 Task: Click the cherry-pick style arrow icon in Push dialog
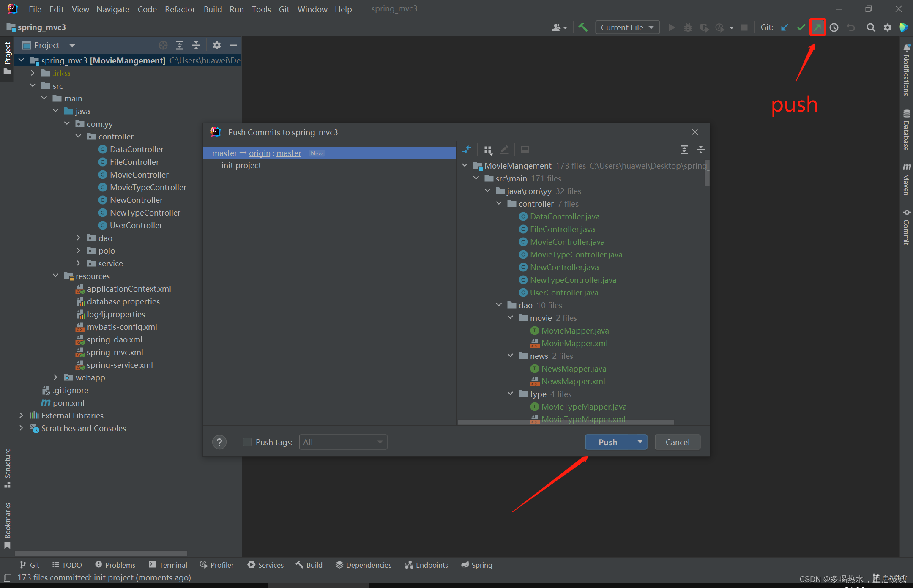pyautogui.click(x=467, y=150)
